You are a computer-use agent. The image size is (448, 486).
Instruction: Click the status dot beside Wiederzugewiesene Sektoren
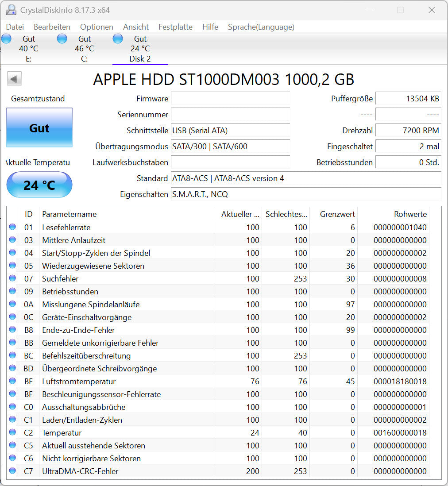click(x=12, y=266)
